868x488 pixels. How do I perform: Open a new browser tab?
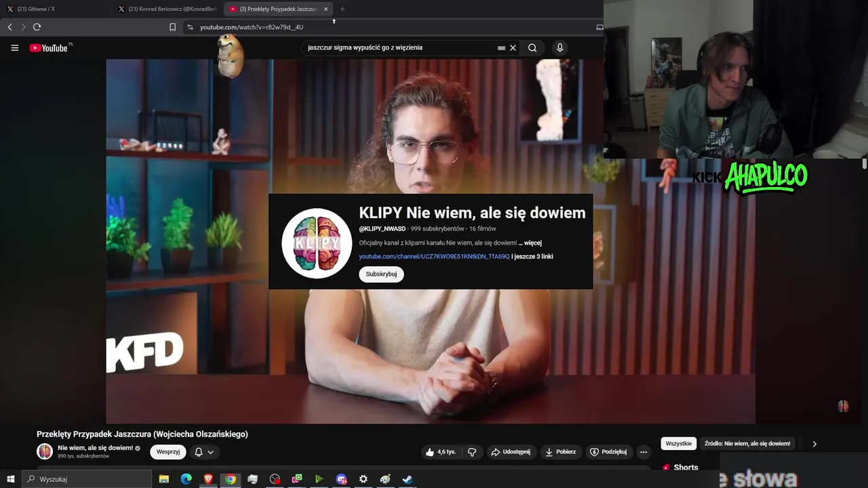point(342,9)
